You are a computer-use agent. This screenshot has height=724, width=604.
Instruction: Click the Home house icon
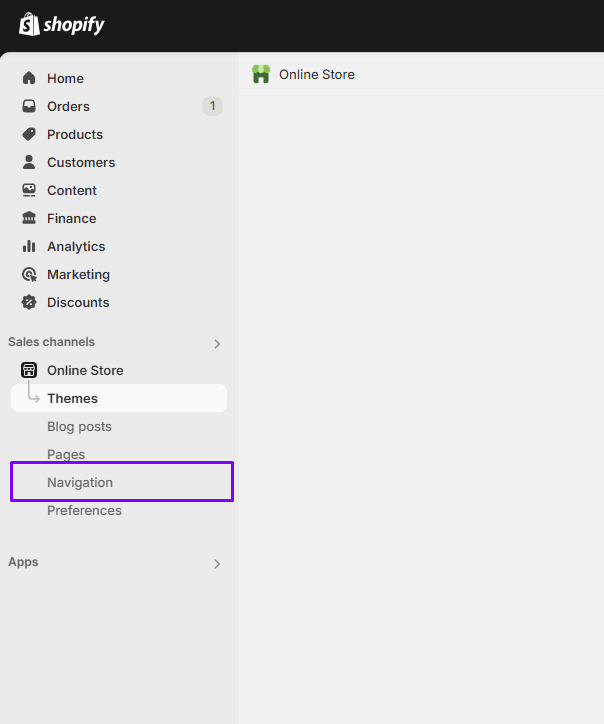click(x=29, y=78)
